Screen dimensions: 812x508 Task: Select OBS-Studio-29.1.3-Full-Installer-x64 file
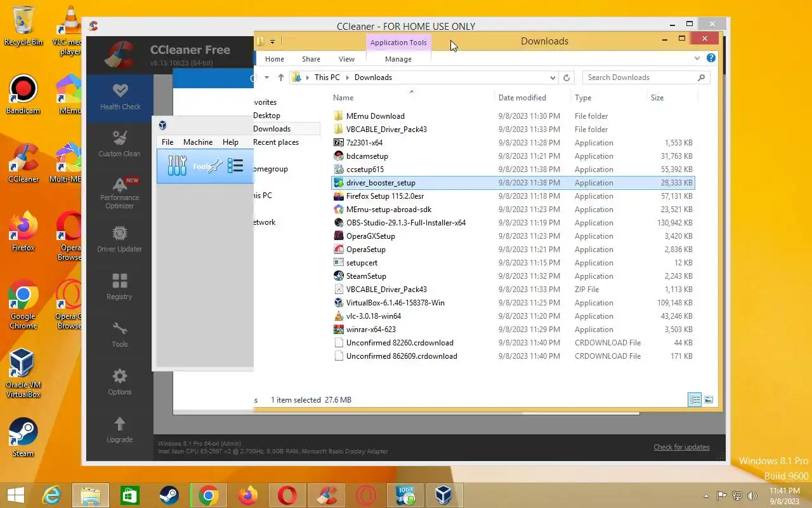pyautogui.click(x=513, y=223)
